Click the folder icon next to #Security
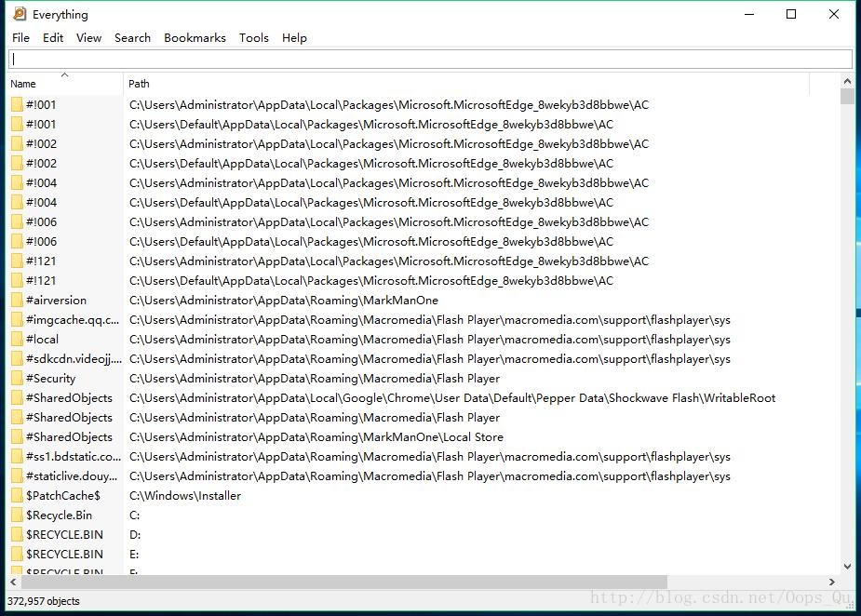This screenshot has width=861, height=616. click(17, 379)
